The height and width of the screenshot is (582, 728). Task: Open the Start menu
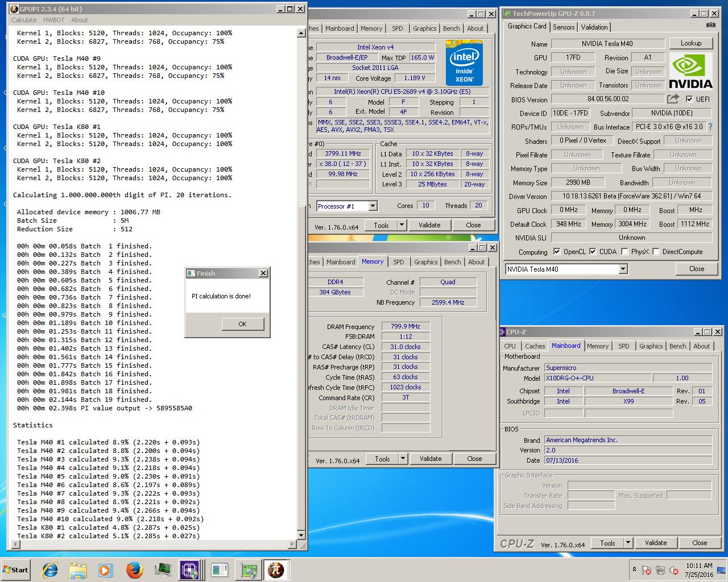16,570
